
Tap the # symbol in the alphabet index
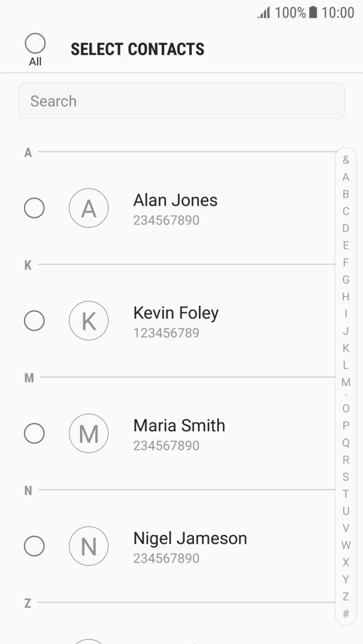coord(345,613)
